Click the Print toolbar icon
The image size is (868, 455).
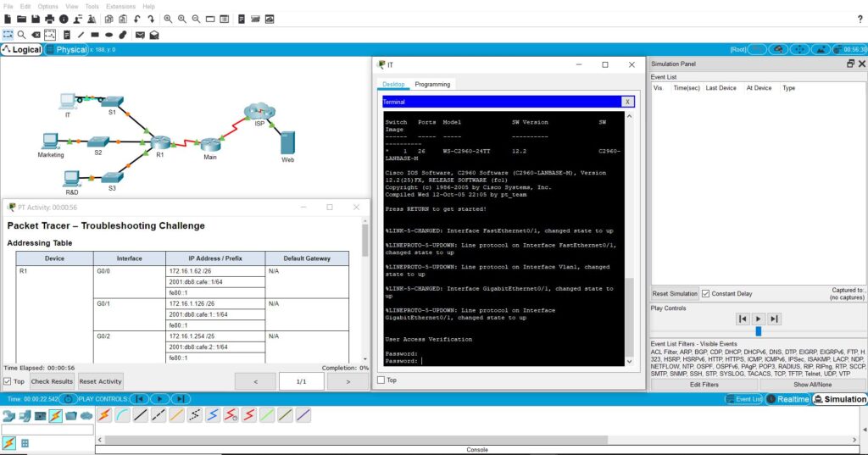(x=49, y=19)
